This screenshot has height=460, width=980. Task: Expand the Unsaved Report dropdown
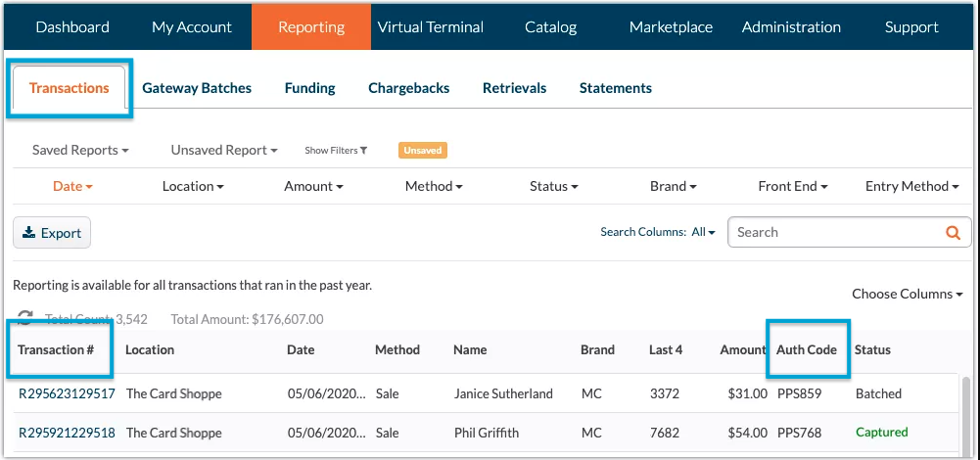[x=223, y=151]
